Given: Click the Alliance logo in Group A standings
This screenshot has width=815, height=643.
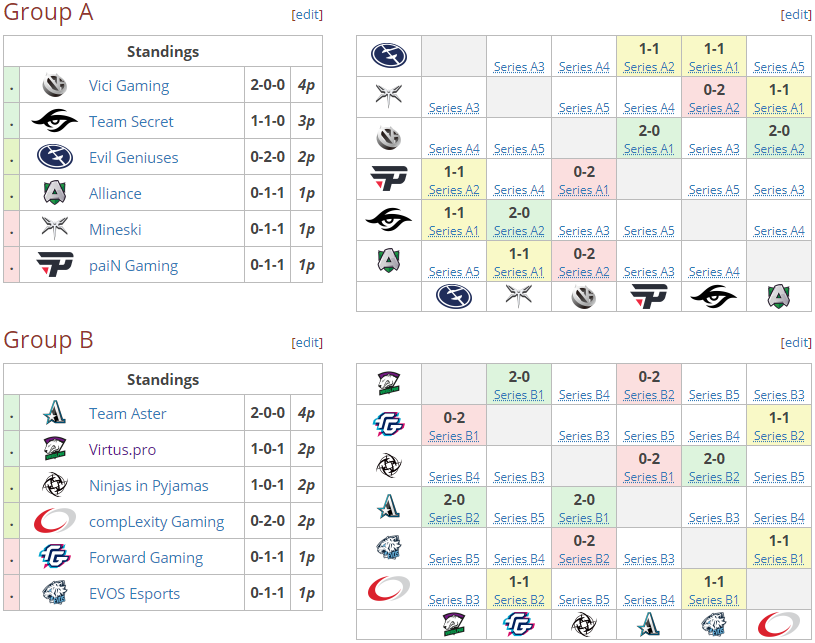Looking at the screenshot, I should pos(54,193).
